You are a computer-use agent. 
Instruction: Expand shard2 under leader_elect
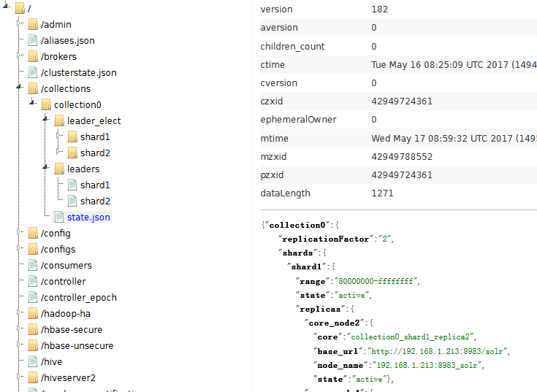tap(58, 152)
